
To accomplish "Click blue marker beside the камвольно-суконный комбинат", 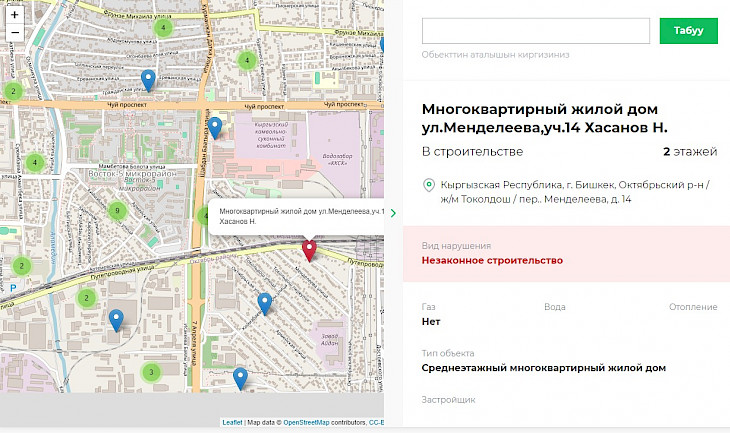I will (x=215, y=127).
